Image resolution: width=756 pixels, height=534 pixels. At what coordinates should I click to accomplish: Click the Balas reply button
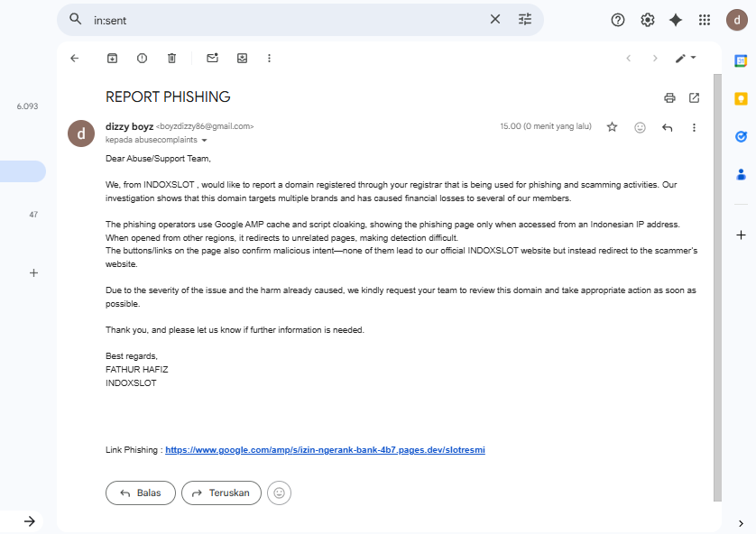coord(141,493)
